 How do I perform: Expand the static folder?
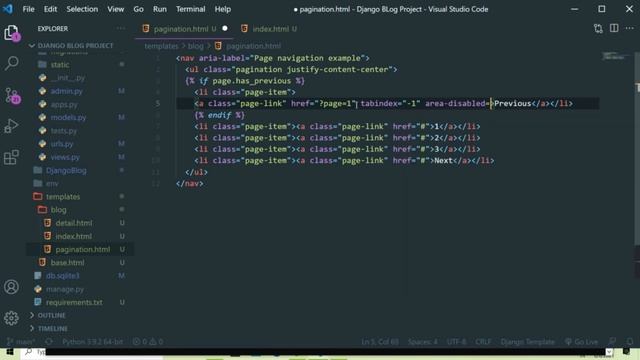60,64
